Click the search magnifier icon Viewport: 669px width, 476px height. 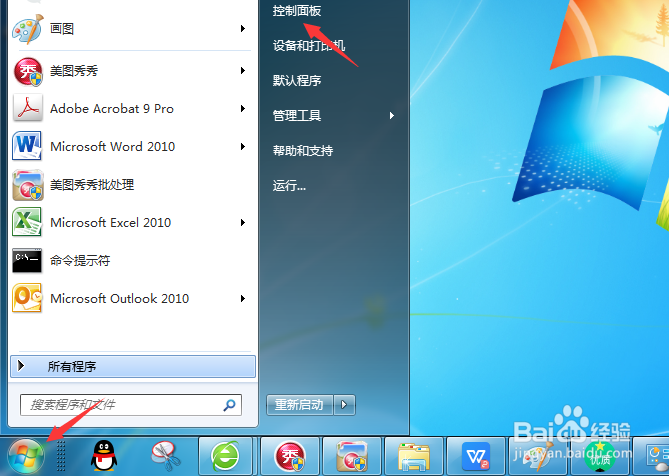click(x=230, y=405)
